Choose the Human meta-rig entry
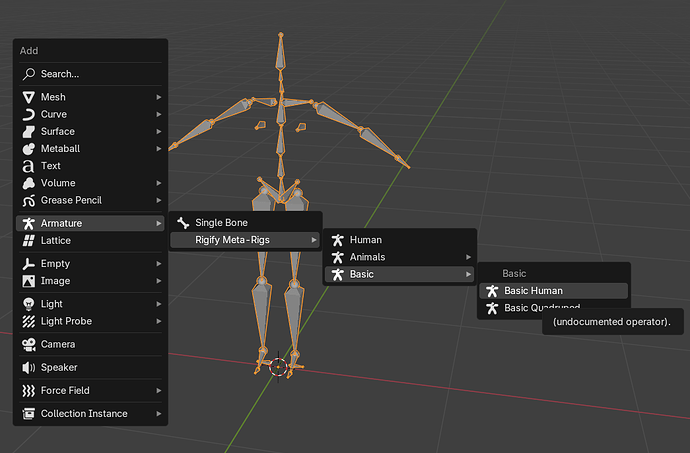 (400, 240)
